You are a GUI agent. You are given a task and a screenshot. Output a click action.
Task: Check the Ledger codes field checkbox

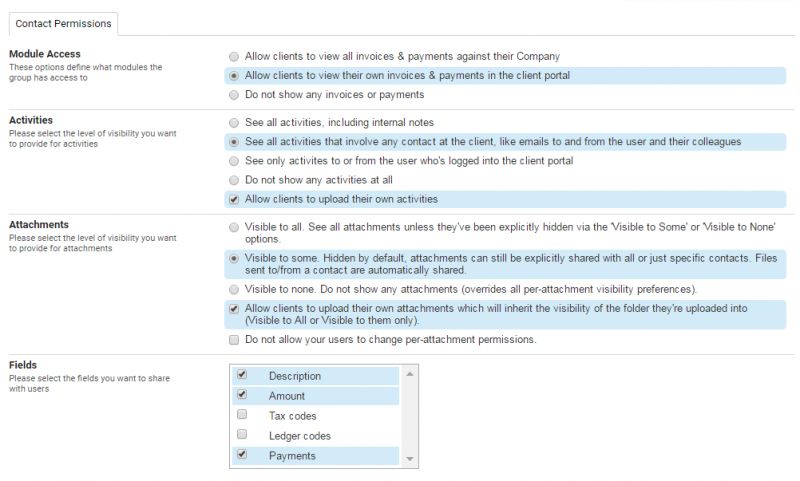coord(242,435)
